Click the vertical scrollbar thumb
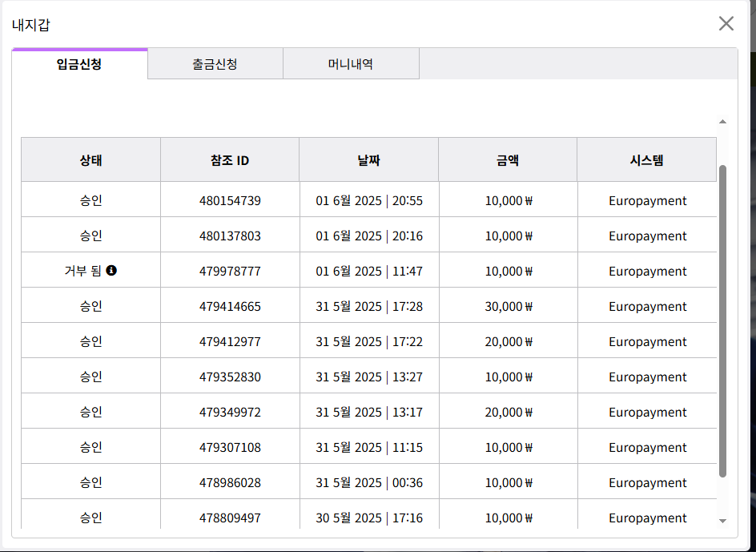756x552 pixels. [x=722, y=320]
